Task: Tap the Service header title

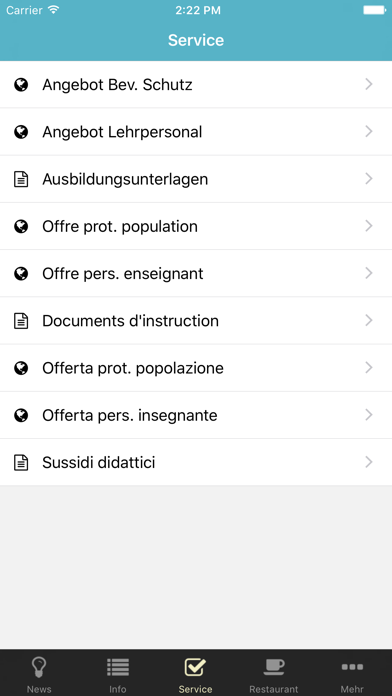Action: coord(196,40)
